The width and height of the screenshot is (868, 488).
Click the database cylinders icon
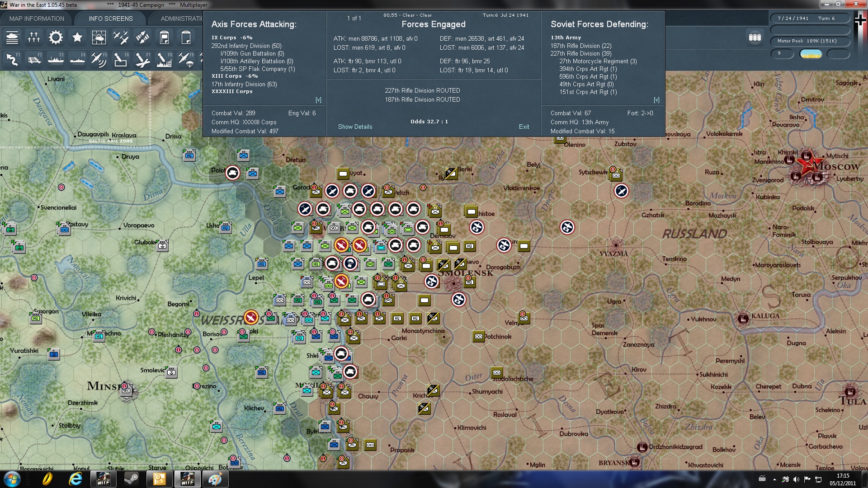755,38
